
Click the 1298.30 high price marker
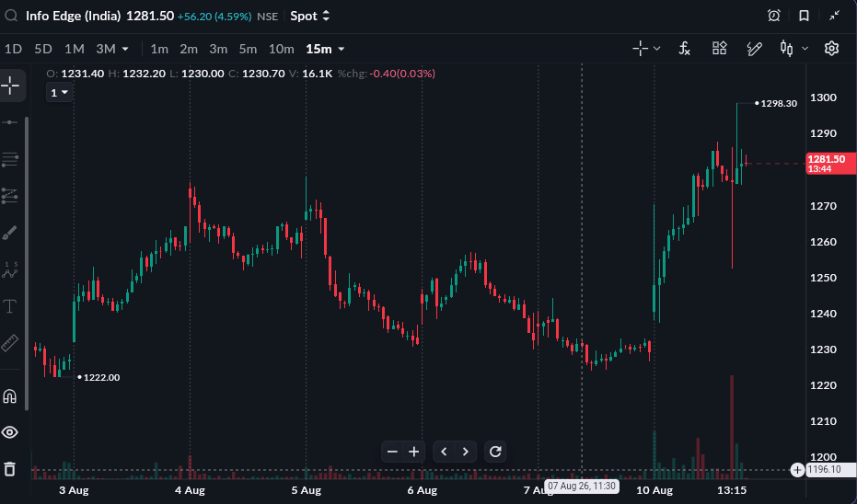(779, 103)
